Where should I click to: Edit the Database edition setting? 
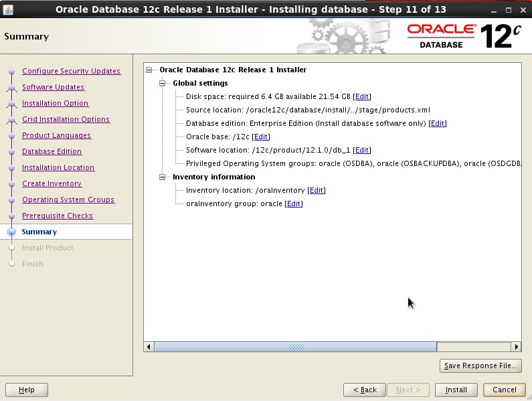438,124
